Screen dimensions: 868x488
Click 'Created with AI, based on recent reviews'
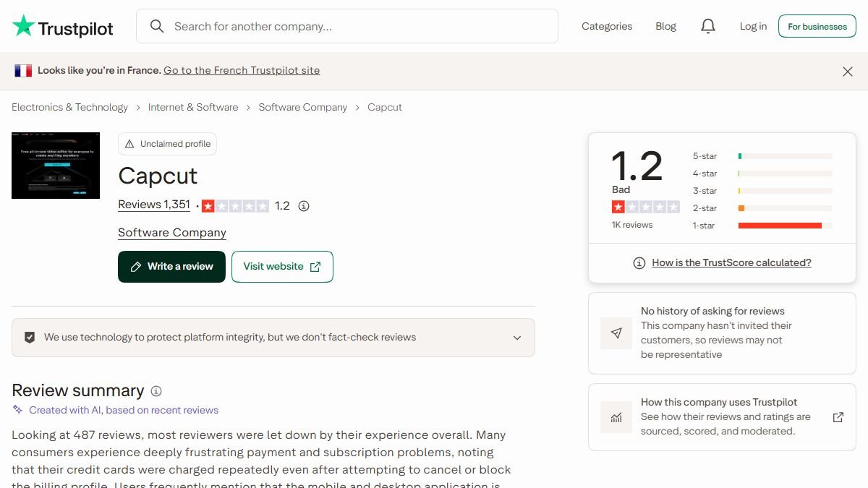coord(124,410)
